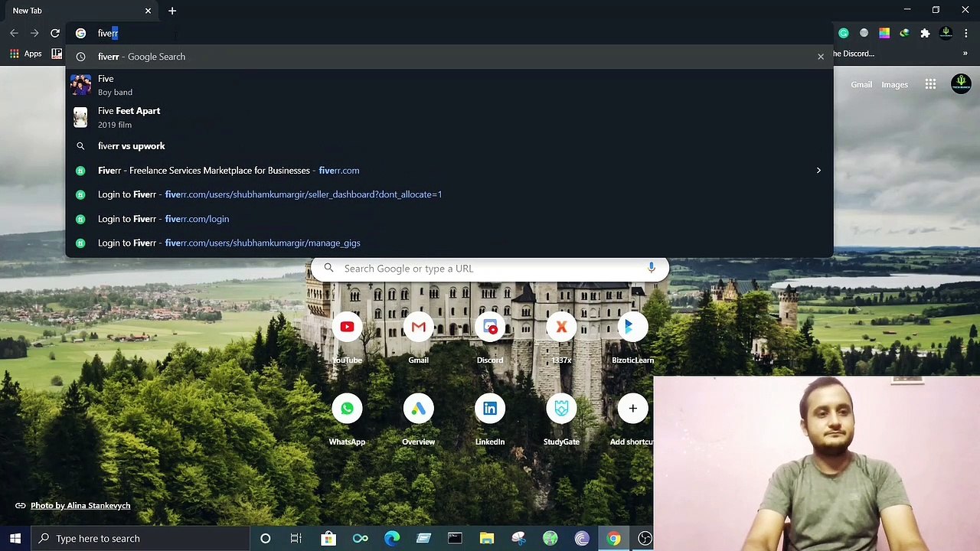Screen dimensions: 980x551
Task: Open the Chrome profile avatar in toolbar
Action: click(x=946, y=33)
